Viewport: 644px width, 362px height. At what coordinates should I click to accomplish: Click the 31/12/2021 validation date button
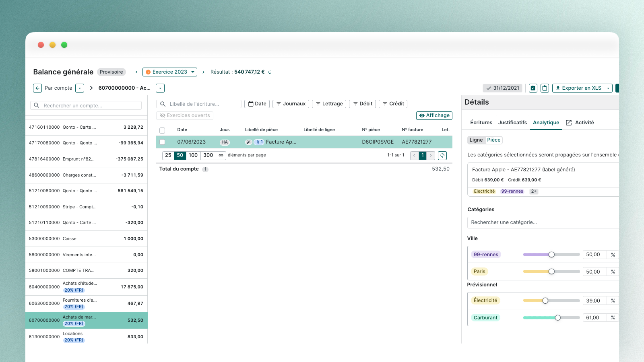502,88
